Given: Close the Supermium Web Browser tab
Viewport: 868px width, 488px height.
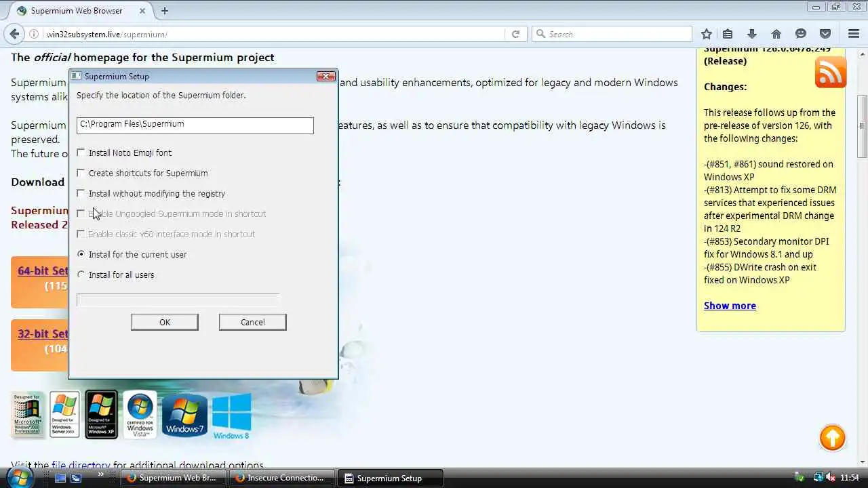Looking at the screenshot, I should click(x=143, y=11).
